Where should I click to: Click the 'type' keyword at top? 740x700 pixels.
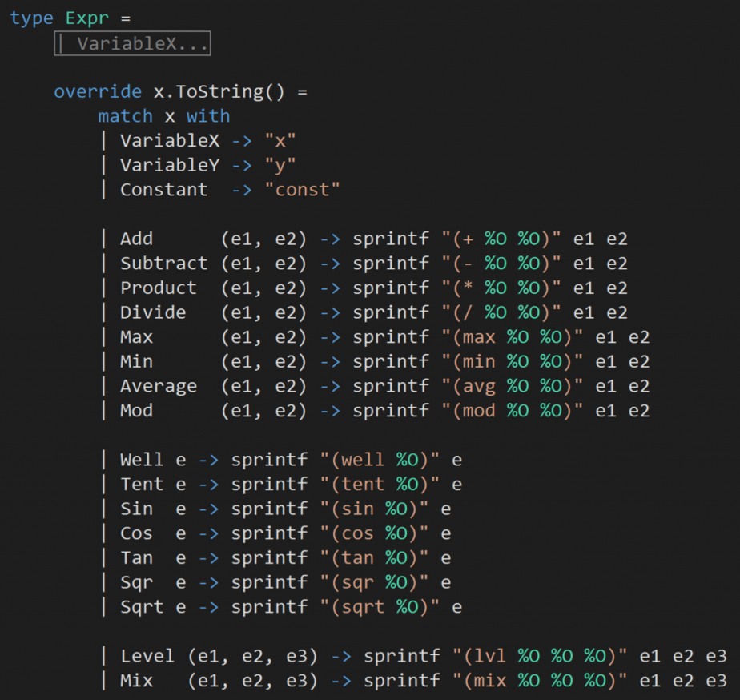[x=31, y=18]
